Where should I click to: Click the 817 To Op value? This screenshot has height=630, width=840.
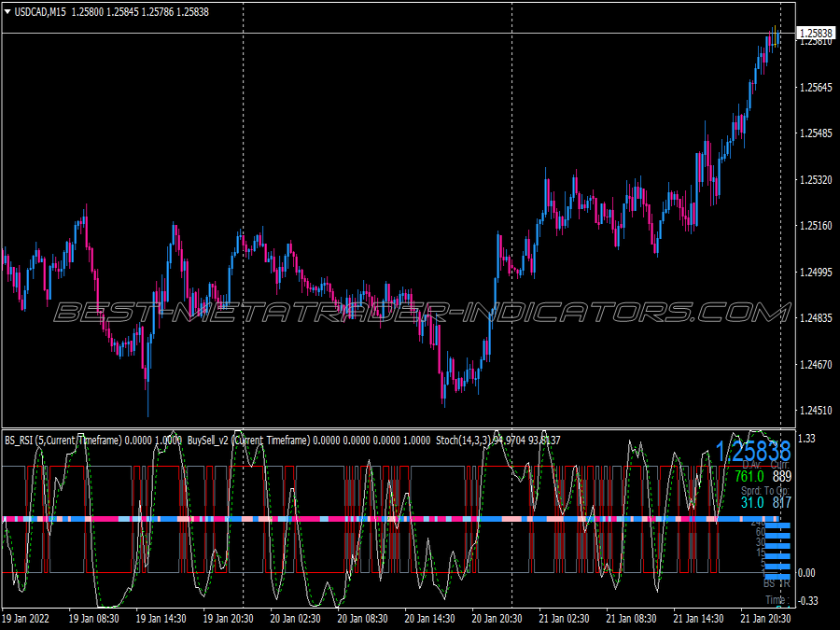coord(781,502)
